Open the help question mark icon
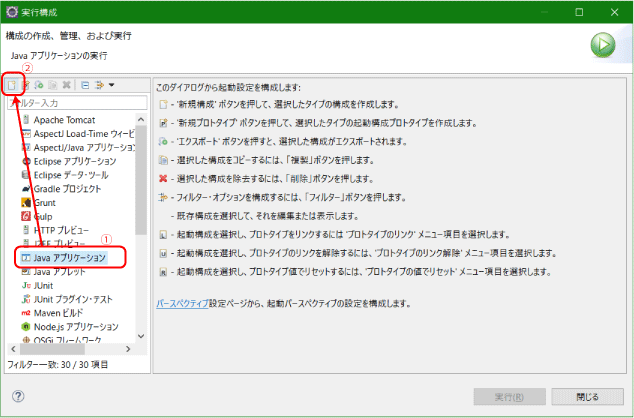 (18, 396)
